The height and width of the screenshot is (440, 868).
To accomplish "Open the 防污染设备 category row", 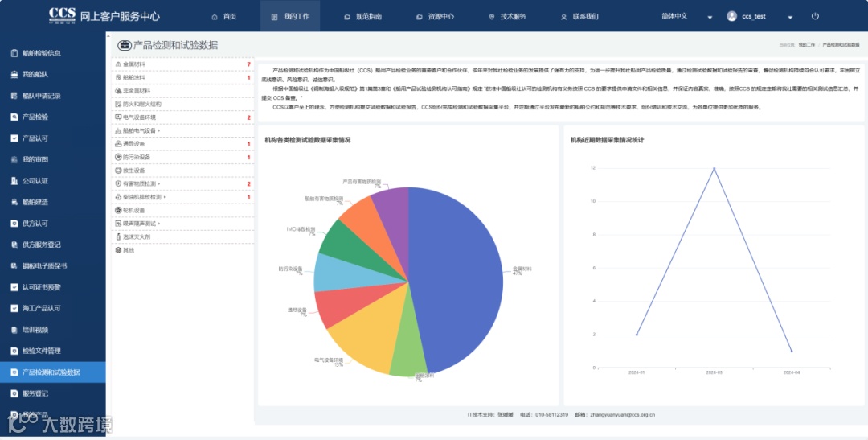I will coord(182,158).
